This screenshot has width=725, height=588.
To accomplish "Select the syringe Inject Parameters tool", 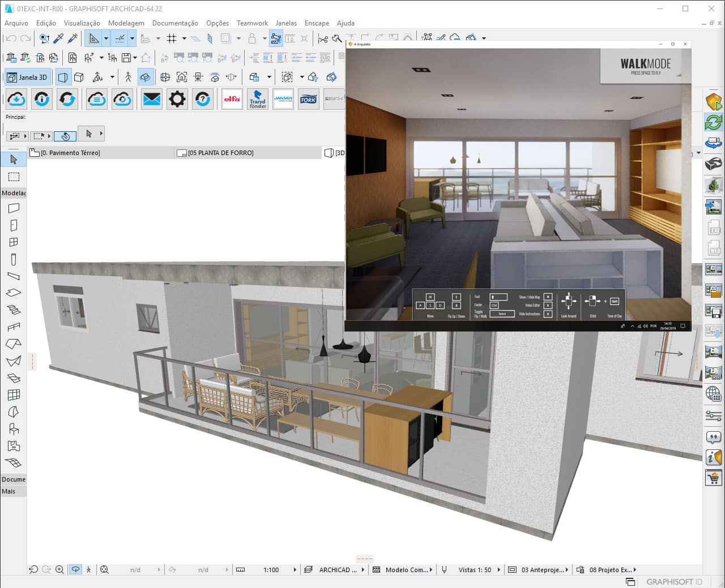I will click(x=71, y=38).
